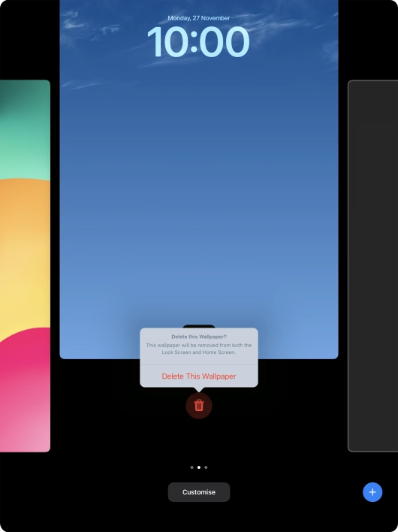Switch to the dark empty wallpaper on the right
Viewport: 398px width, 532px height.
pyautogui.click(x=373, y=266)
